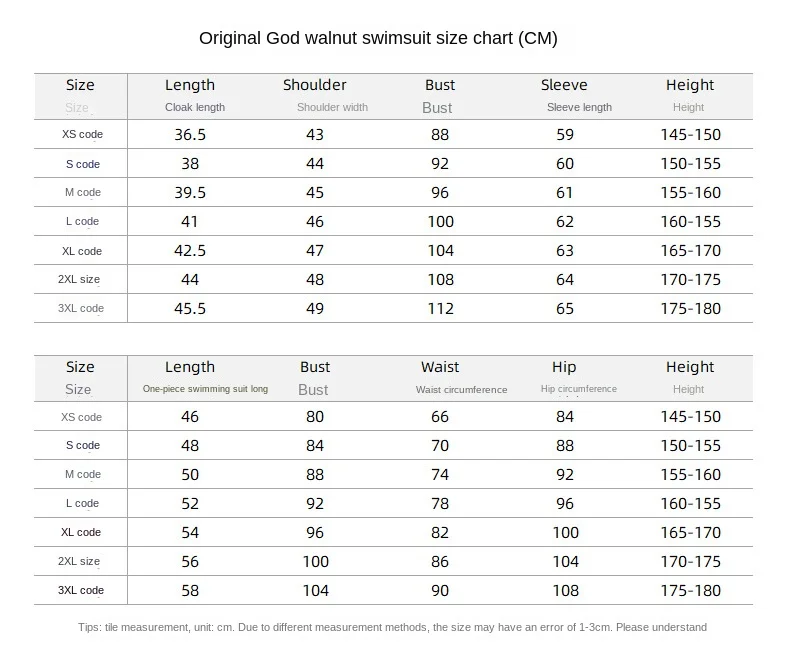Click the sleeve value 59
Screen dimensions: 790x650
[x=565, y=134]
